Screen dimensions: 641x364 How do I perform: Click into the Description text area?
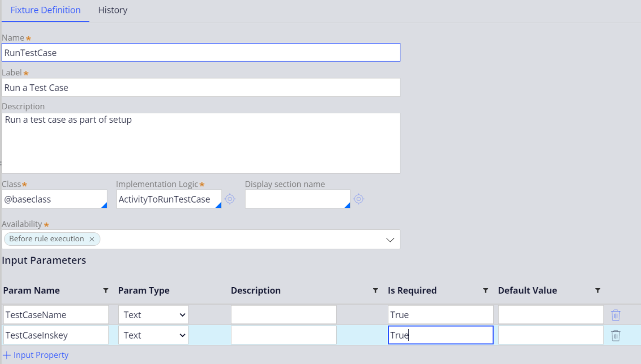(201, 143)
